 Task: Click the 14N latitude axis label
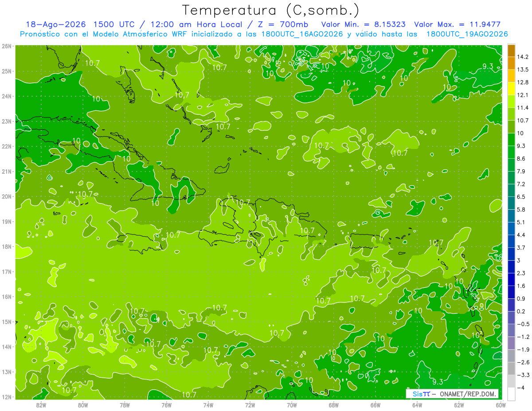(x=7, y=347)
